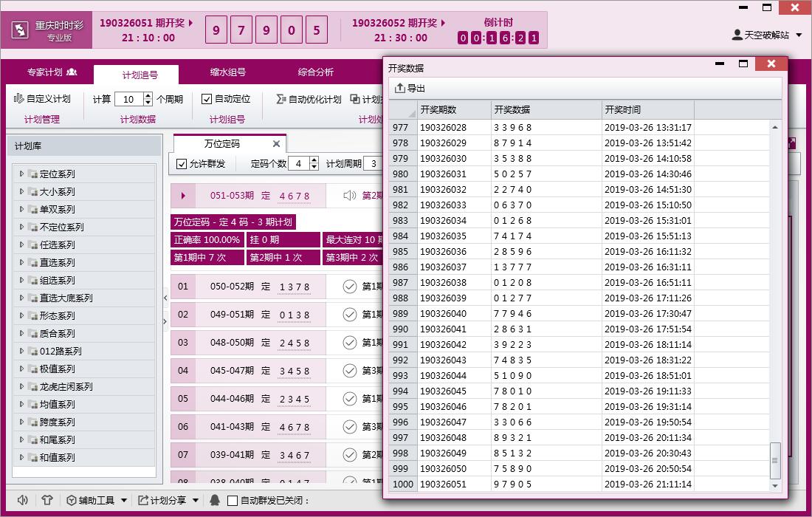Sort by 开奖期数 column header

454,110
